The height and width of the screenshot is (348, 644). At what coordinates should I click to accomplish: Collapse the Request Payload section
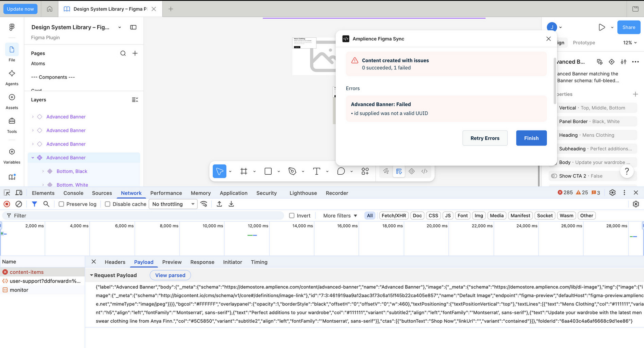tap(91, 275)
